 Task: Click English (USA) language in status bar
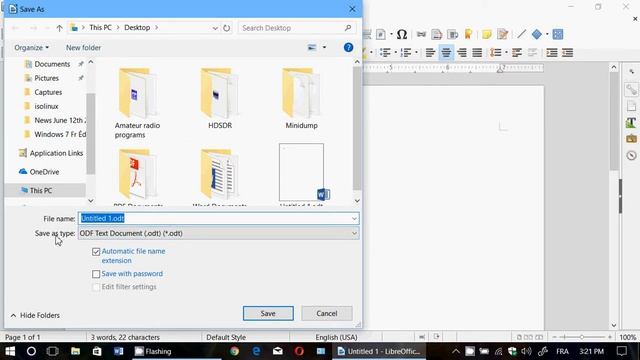click(x=336, y=337)
